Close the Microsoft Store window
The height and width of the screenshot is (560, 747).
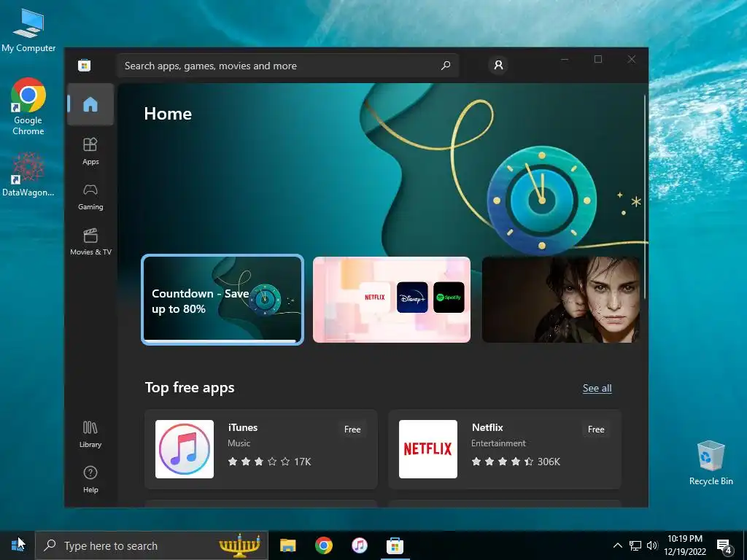[631, 59]
